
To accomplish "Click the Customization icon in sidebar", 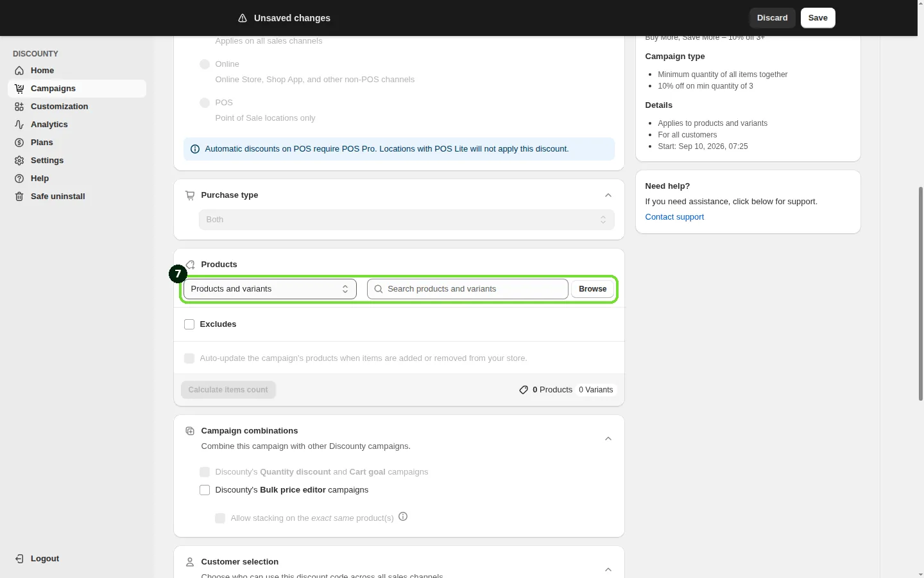I will pyautogui.click(x=19, y=107).
